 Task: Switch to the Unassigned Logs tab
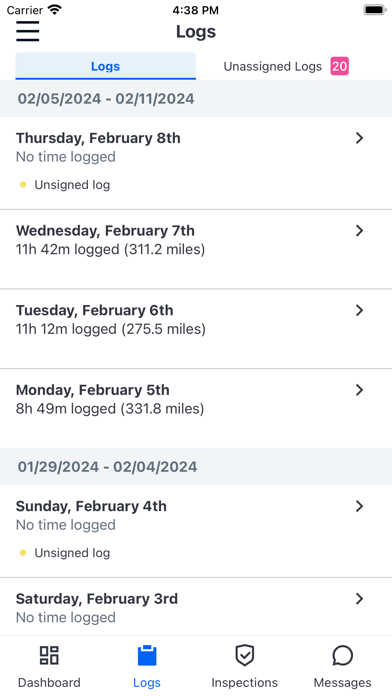click(x=286, y=66)
